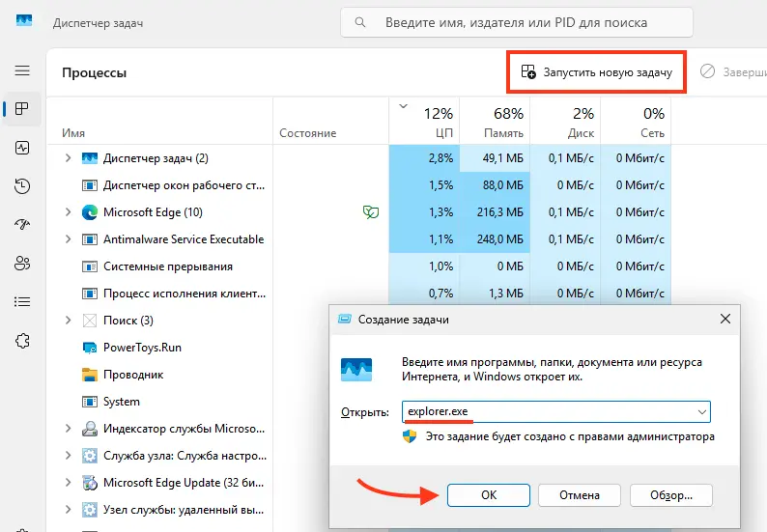Expand the Узел службы: удаленный вы... row
This screenshot has width=767, height=532.
[x=68, y=510]
